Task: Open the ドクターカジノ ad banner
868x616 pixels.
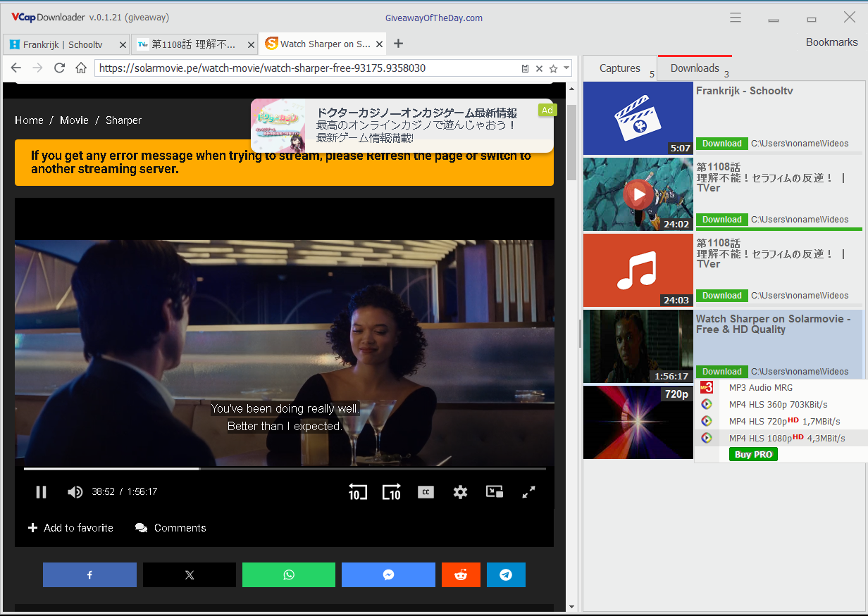Action: 402,125
